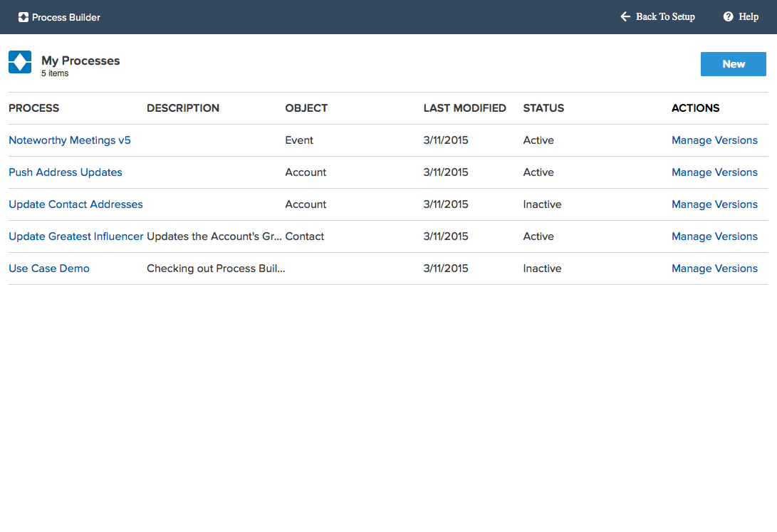
Task: Click the Inactive status of Use Case Demo
Action: point(542,268)
